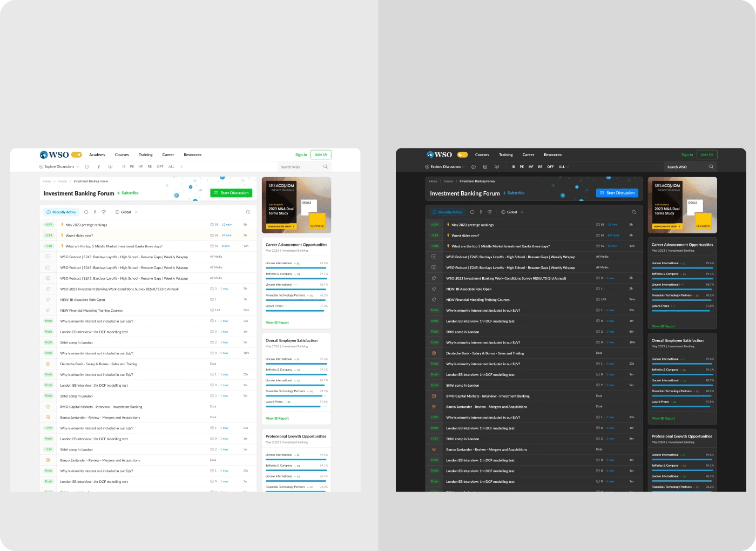Open the thread-list search icon in the dark forum toolbar
Image resolution: width=756 pixels, height=551 pixels.
tap(634, 212)
